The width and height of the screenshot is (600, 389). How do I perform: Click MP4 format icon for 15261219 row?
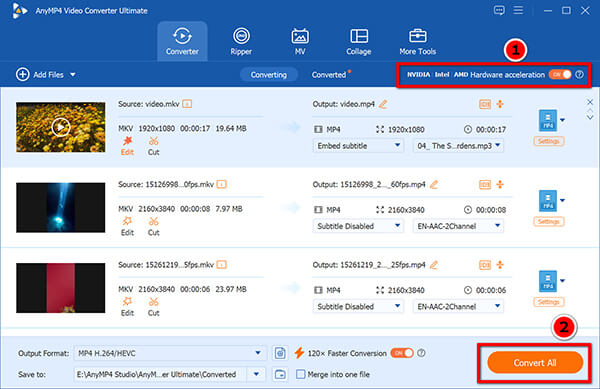pos(548,281)
